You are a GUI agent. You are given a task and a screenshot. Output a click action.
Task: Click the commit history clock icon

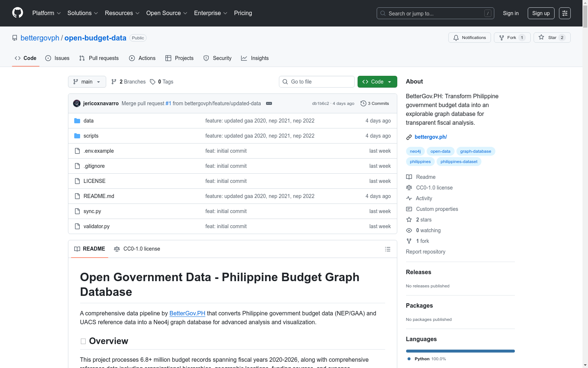point(363,103)
